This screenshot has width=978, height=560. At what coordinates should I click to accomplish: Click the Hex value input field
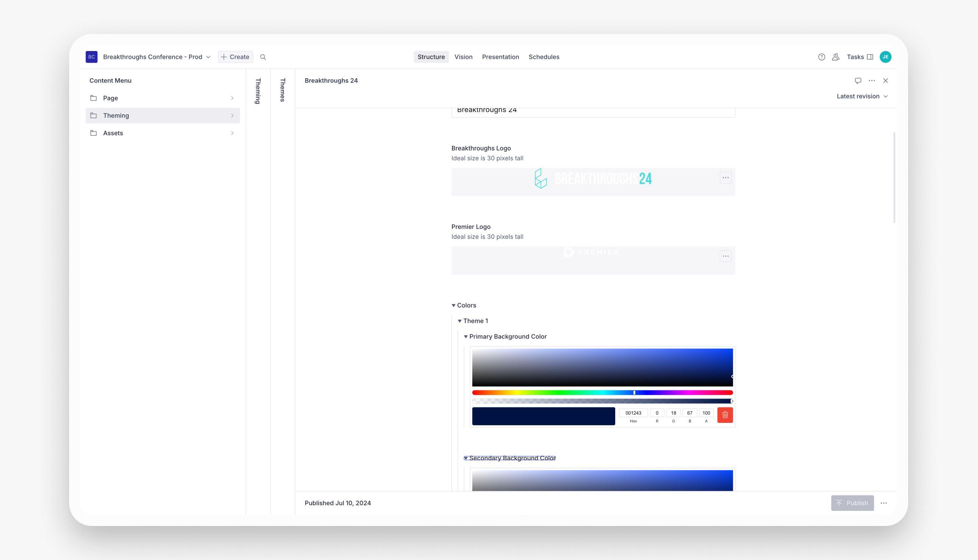[633, 413]
